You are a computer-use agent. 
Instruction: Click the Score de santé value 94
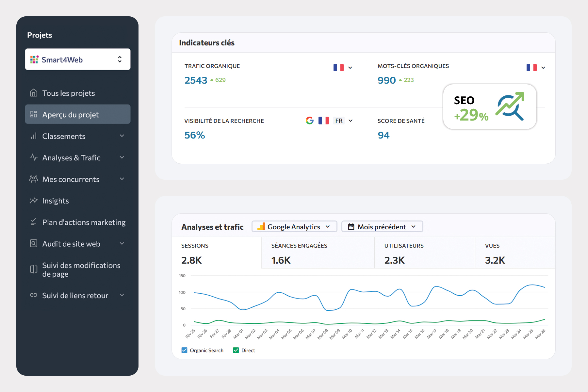tap(384, 135)
